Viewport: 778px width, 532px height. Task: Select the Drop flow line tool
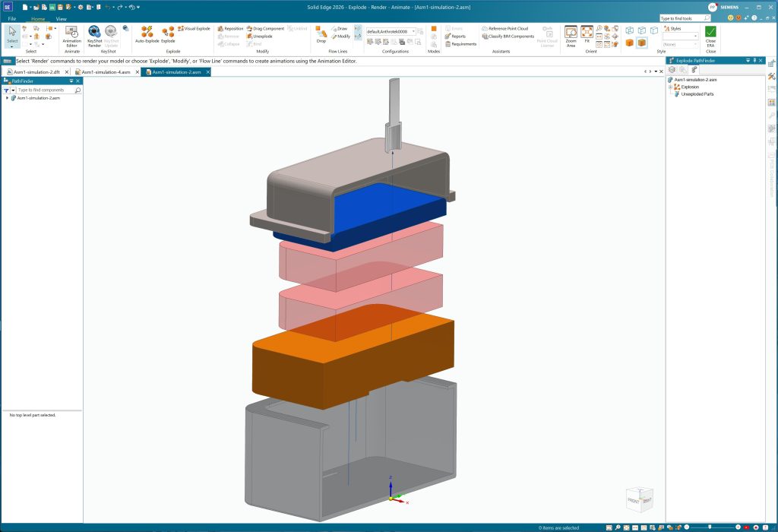321,35
